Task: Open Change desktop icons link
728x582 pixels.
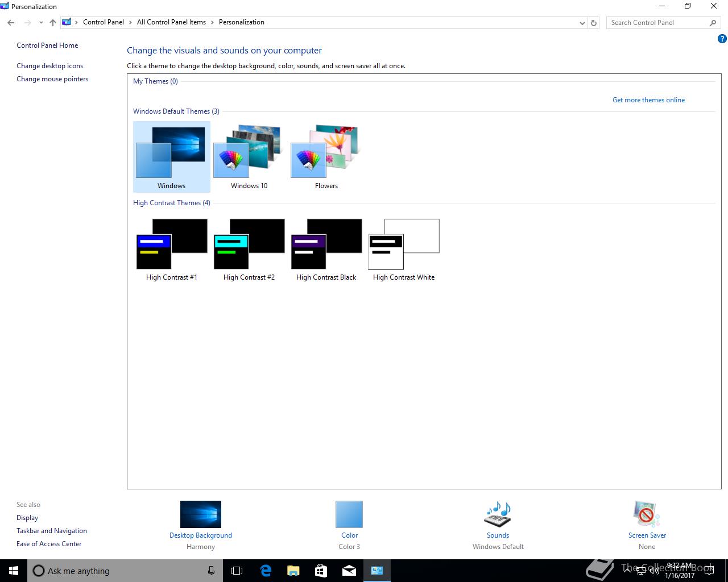Action: pos(49,66)
